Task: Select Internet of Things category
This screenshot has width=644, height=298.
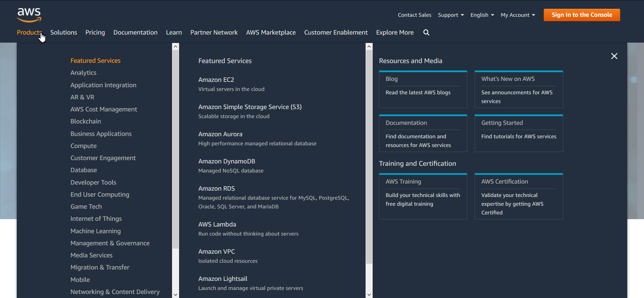Action: click(x=96, y=218)
